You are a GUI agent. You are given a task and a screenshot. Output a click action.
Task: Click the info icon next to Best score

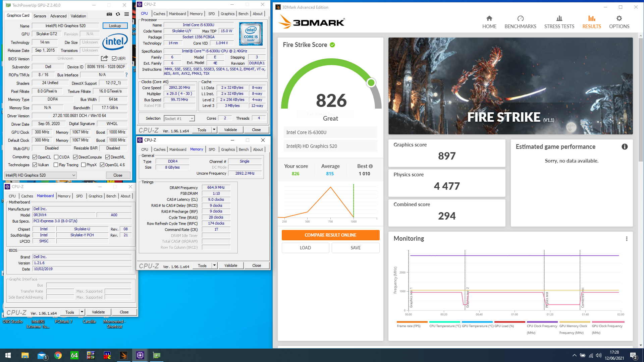pos(371,166)
